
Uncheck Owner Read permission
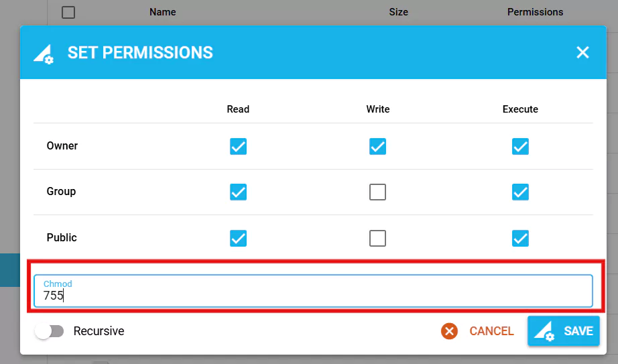[238, 146]
